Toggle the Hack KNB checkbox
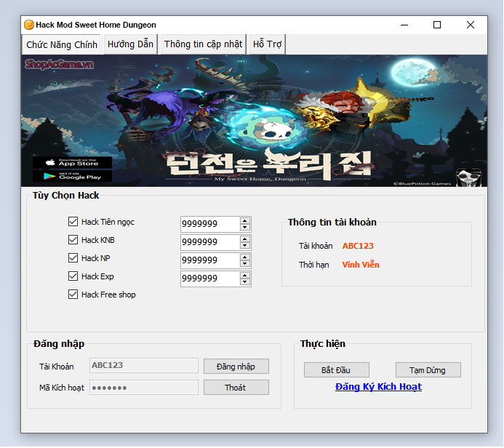This screenshot has width=504, height=448. tap(73, 240)
